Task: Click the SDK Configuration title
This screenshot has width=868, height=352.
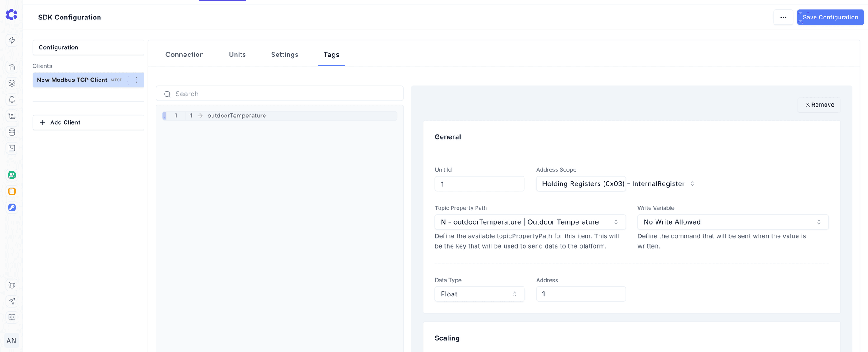Action: coord(70,17)
